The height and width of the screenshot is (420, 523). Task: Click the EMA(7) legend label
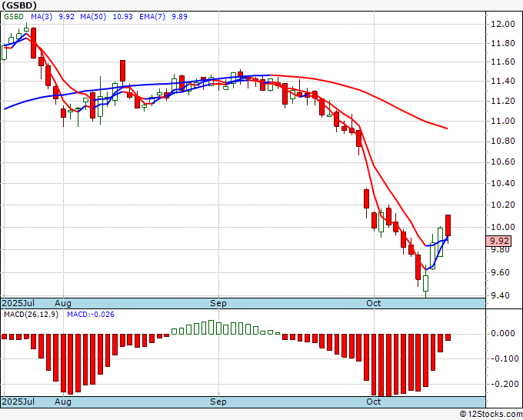[x=152, y=17]
